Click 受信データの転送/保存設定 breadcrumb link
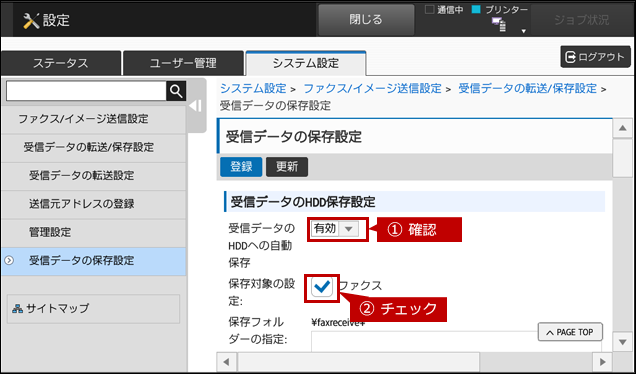Viewport: 636px width, 374px height. (527, 88)
